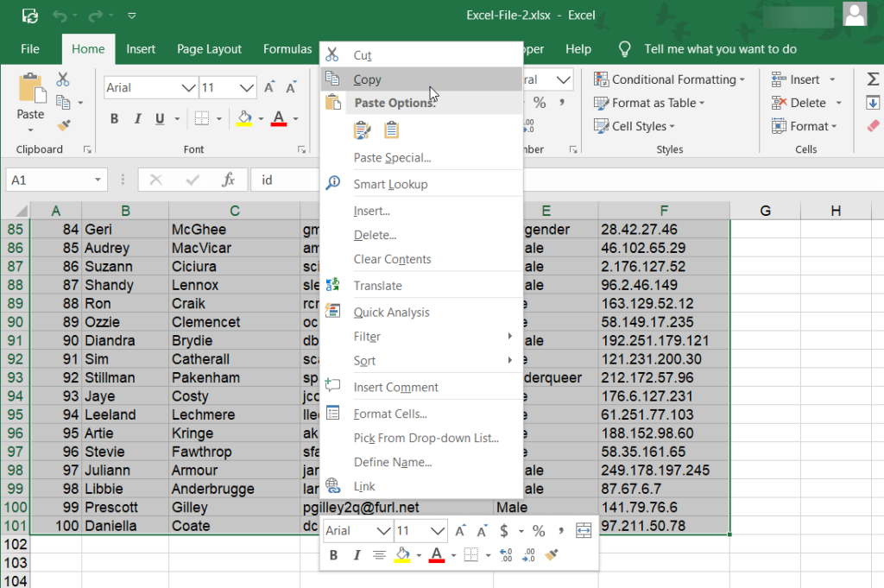This screenshot has height=588, width=884.
Task: Open ribbon font color dropdown arrow
Action: tap(295, 119)
